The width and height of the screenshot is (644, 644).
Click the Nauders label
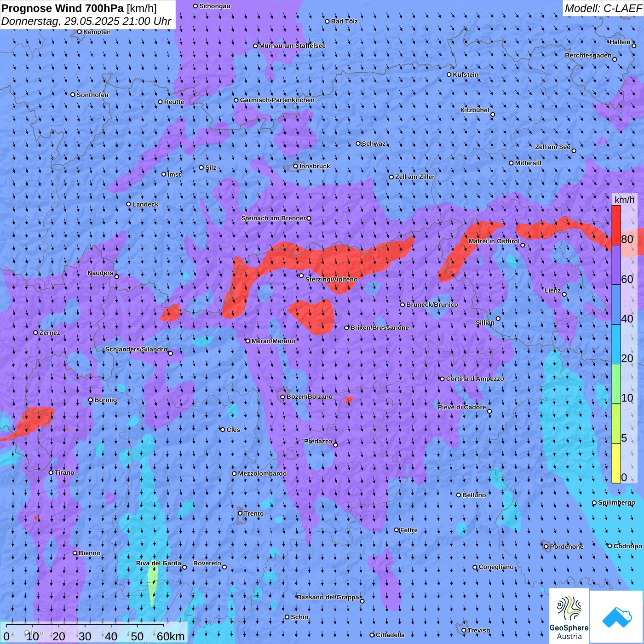point(100,273)
